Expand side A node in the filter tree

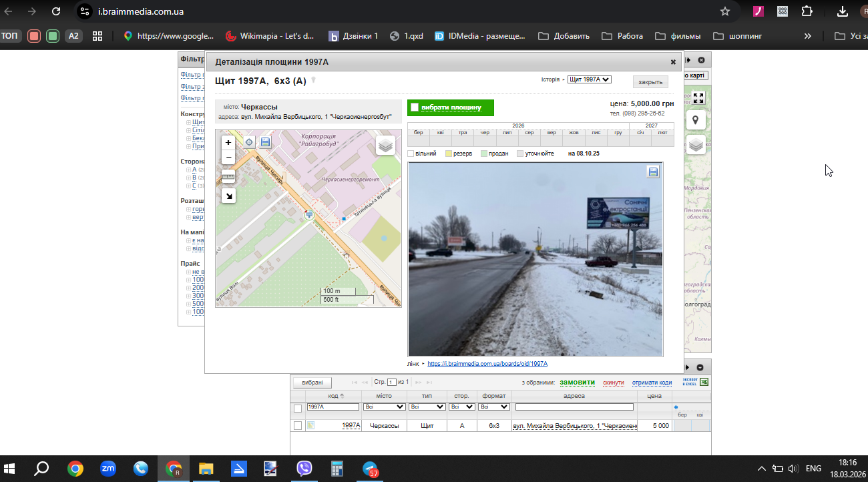pyautogui.click(x=188, y=170)
